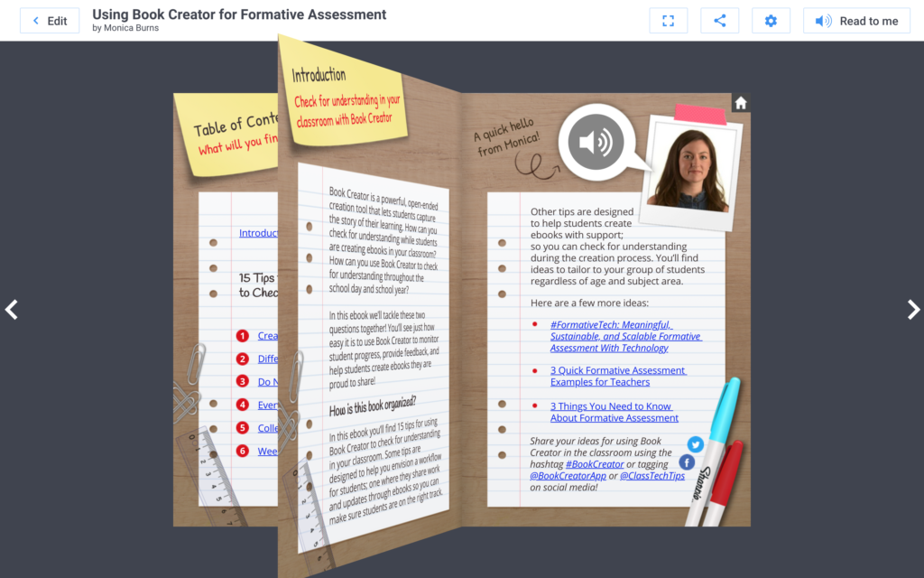Open 3 Things You Need to Know link
Image resolution: width=924 pixels, height=578 pixels.
click(614, 412)
